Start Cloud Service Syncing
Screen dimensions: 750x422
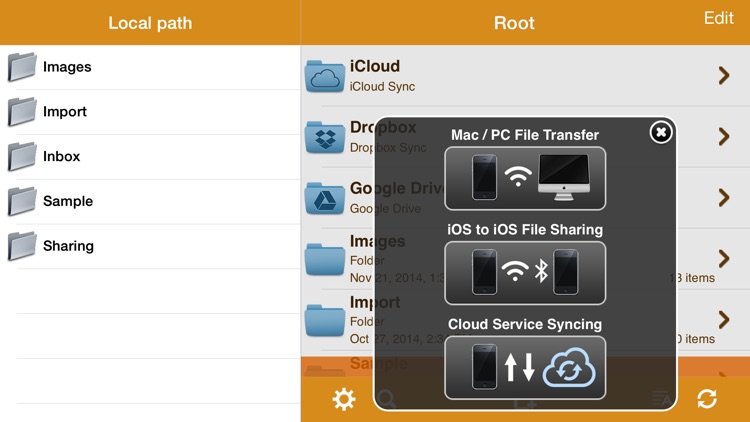coord(525,368)
